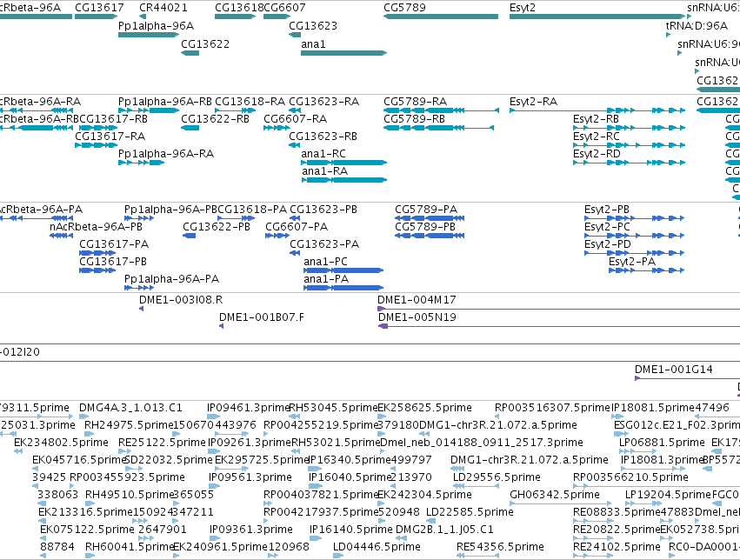Viewport: 740px width, 560px height.
Task: Select the Esyt2-RD transcript
Action: click(629, 163)
